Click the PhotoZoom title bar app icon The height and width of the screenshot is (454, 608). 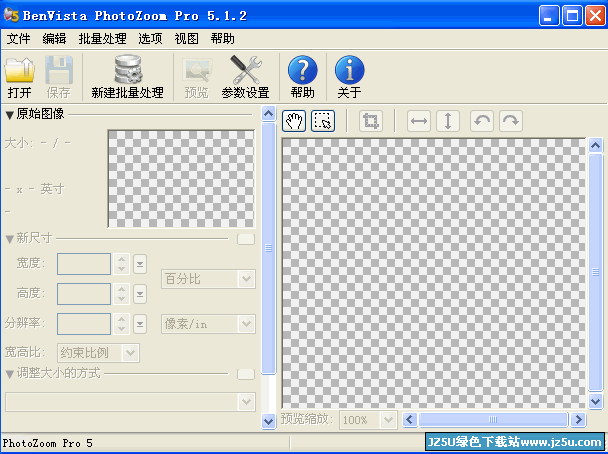(x=11, y=15)
